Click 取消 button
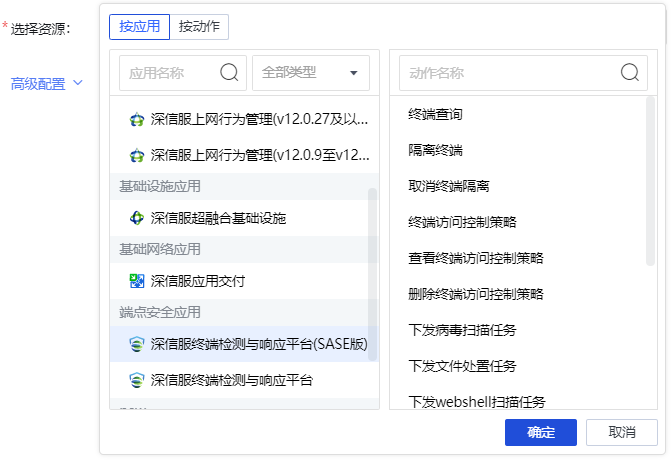 coord(621,432)
